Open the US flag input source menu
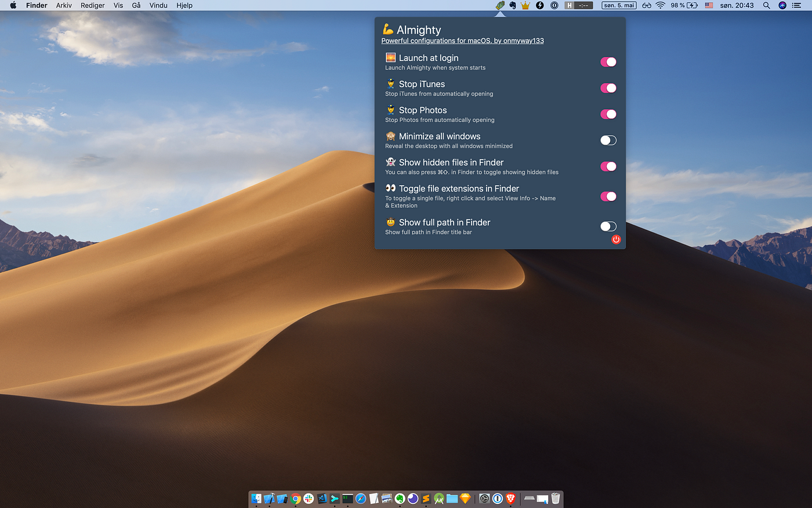 [709, 5]
